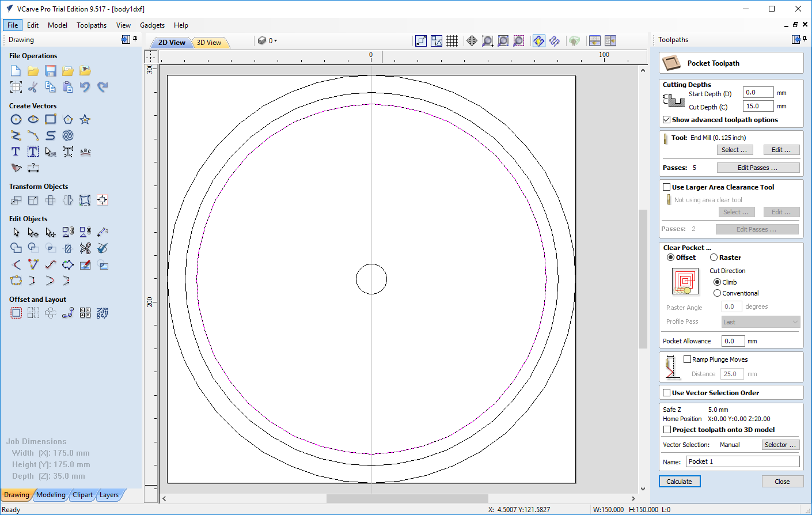Cut selection with the scissors icon in File Operations
Viewport: 812px width, 515px height.
[33, 87]
